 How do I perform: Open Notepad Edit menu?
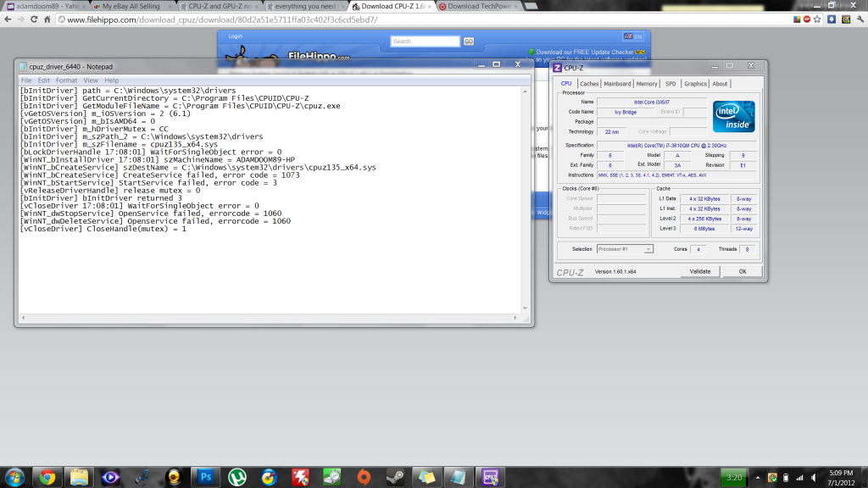click(44, 80)
